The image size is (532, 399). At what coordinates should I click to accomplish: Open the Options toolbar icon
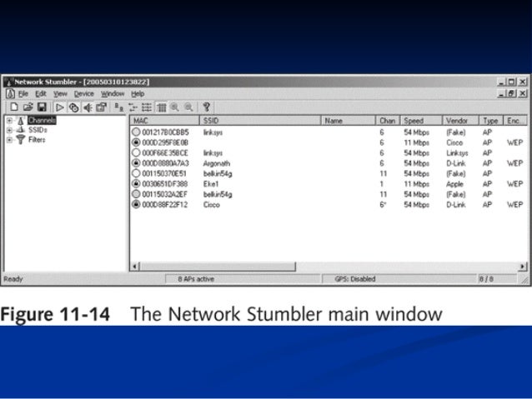pyautogui.click(x=101, y=107)
